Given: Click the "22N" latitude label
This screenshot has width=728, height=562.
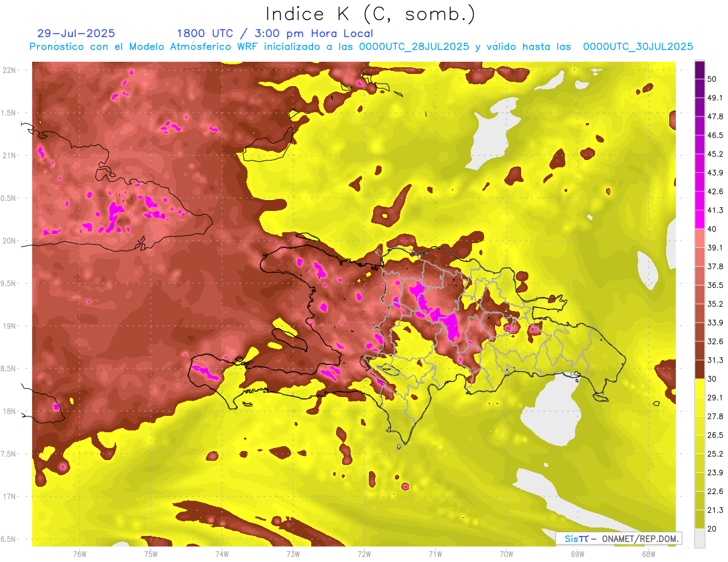Looking at the screenshot, I should (10, 70).
